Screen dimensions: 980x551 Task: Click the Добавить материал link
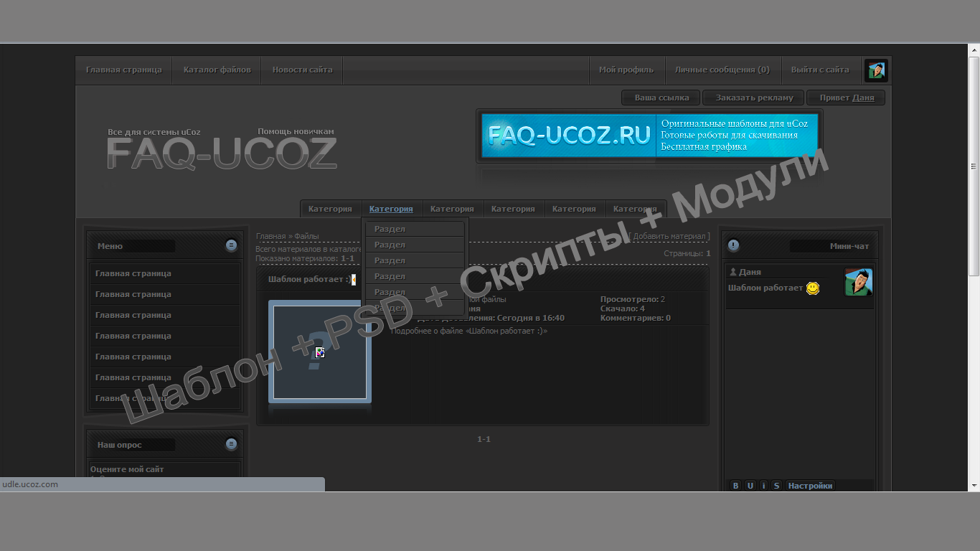pos(669,236)
